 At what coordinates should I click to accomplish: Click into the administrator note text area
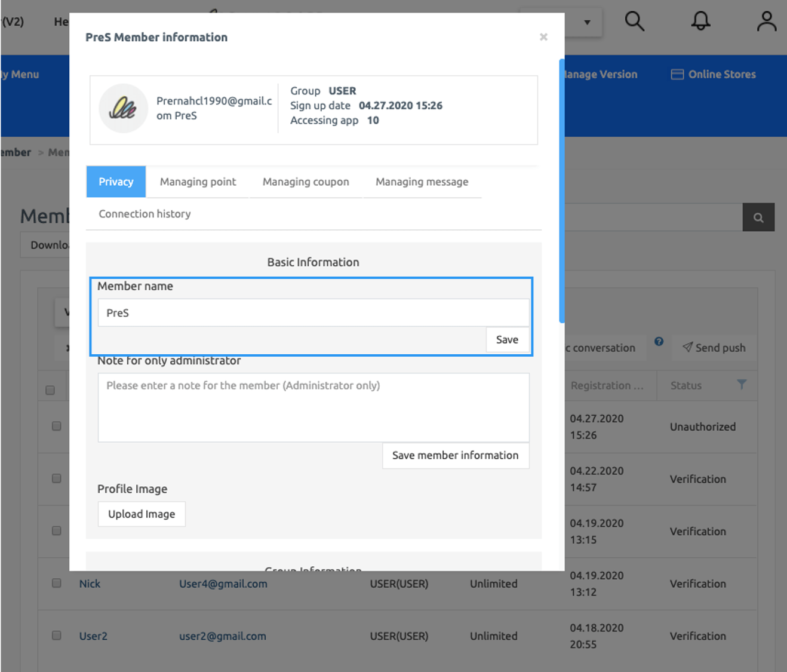[x=313, y=407]
